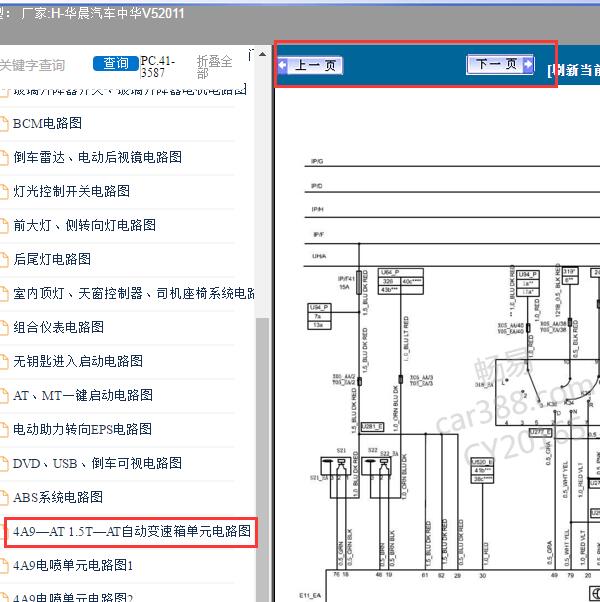Click document icon beside 前大灯 entry
The width and height of the screenshot is (600, 602).
(4, 226)
